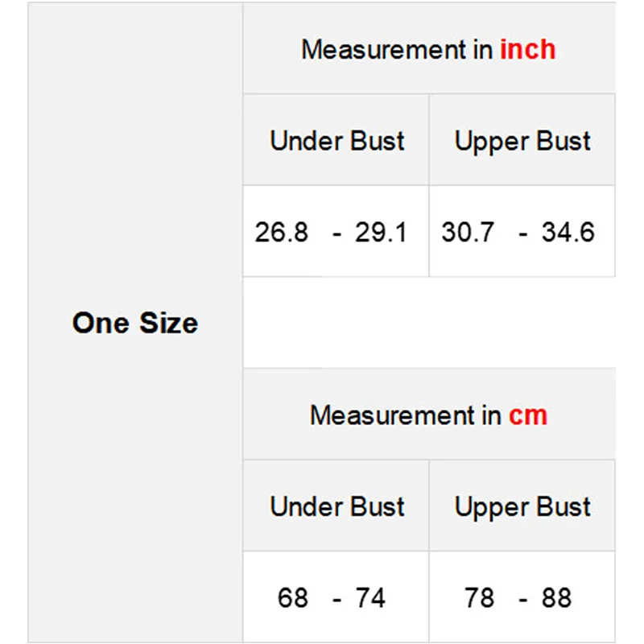Image resolution: width=644 pixels, height=644 pixels.
Task: Click the red "inch" word
Action: point(527,49)
